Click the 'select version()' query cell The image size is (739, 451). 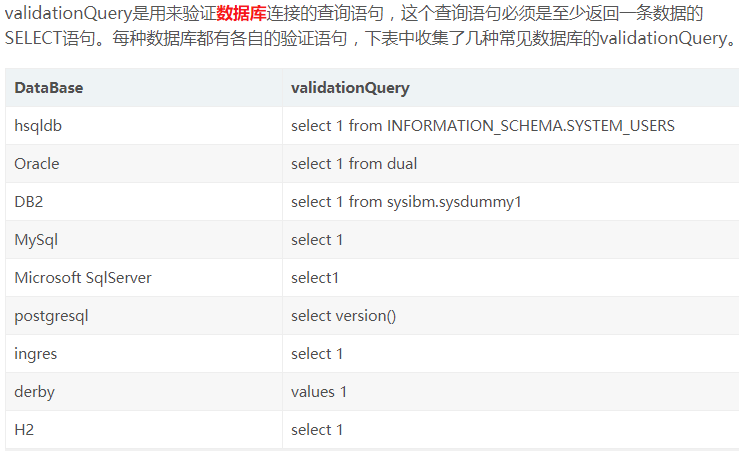click(x=511, y=316)
